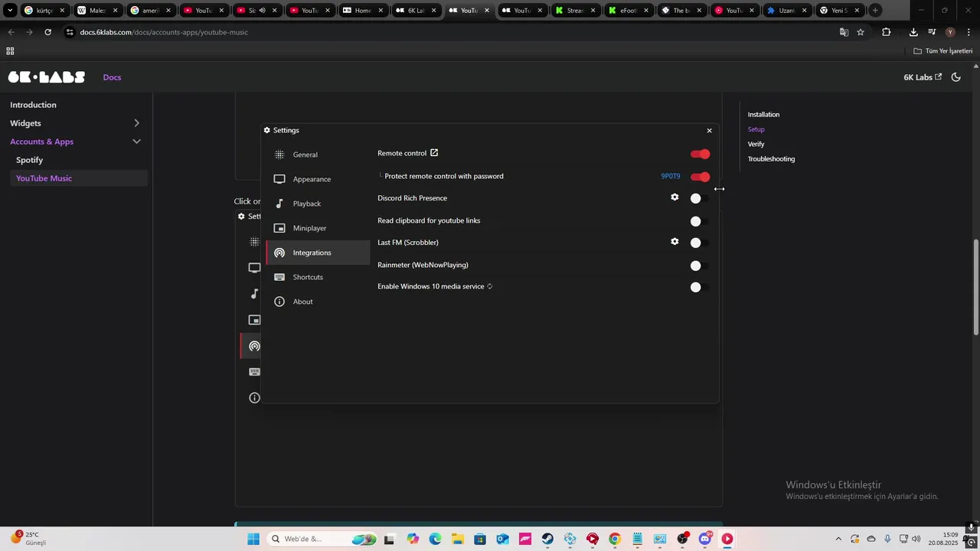The width and height of the screenshot is (980, 551).
Task: Bookmark this page with the star icon
Action: pos(861,32)
